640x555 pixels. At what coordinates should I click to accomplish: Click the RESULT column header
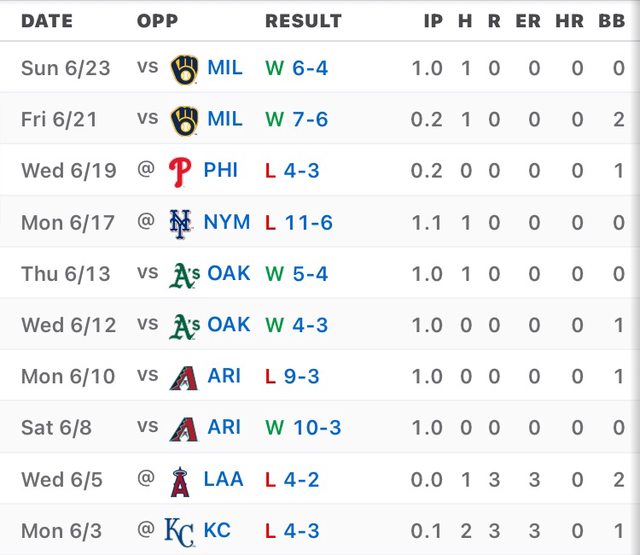[x=303, y=21]
